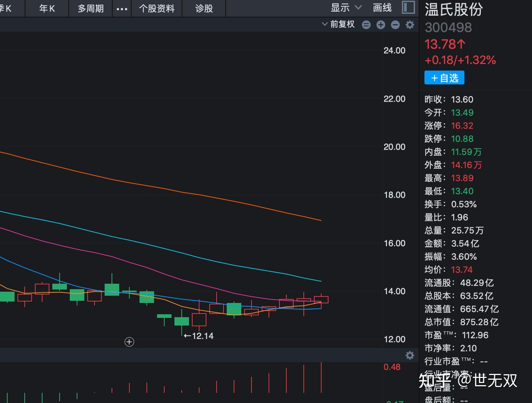Click the change value +0.18/+1.32%

tap(460, 60)
